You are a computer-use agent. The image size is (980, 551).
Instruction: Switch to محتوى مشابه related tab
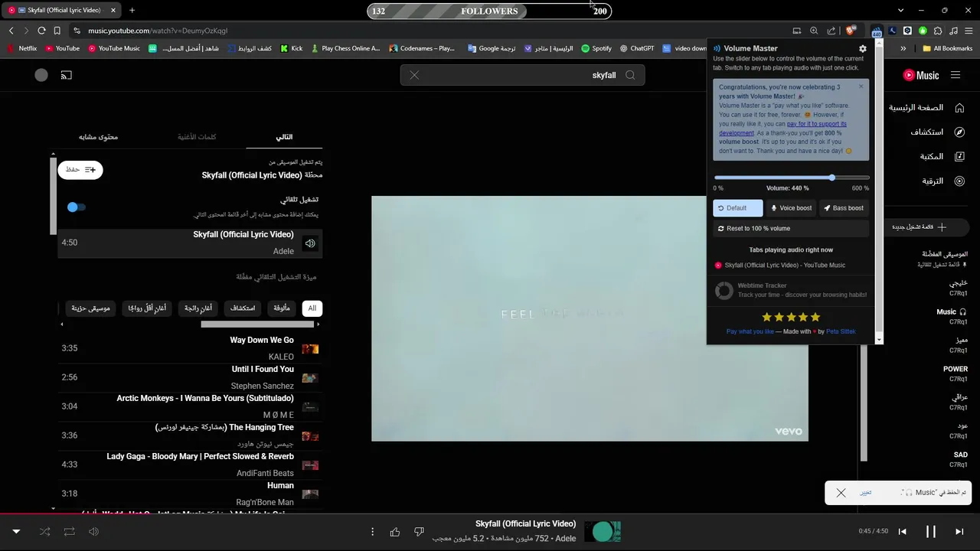(x=98, y=137)
